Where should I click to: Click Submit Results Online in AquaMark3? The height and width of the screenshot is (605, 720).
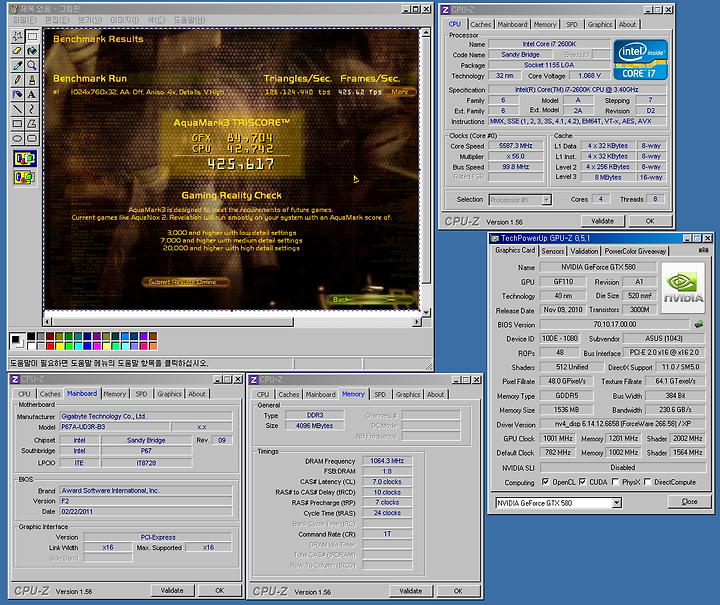pos(186,282)
